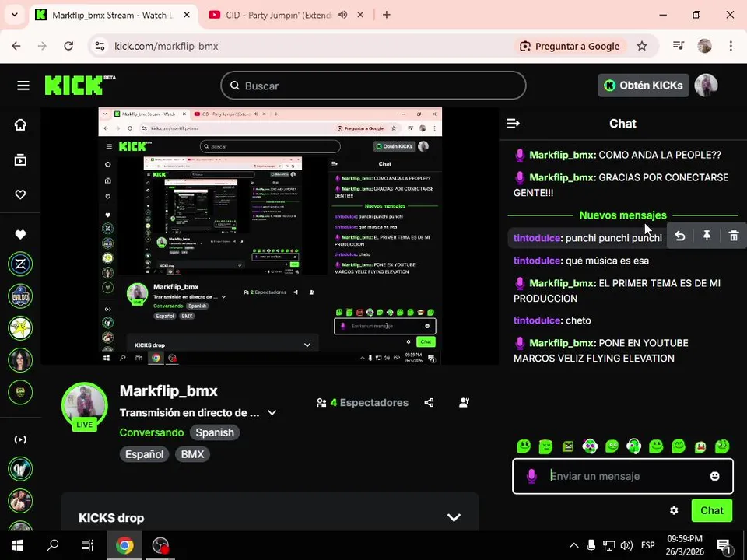Click the Obtén KICKs button
Image resolution: width=747 pixels, height=560 pixels.
644,86
